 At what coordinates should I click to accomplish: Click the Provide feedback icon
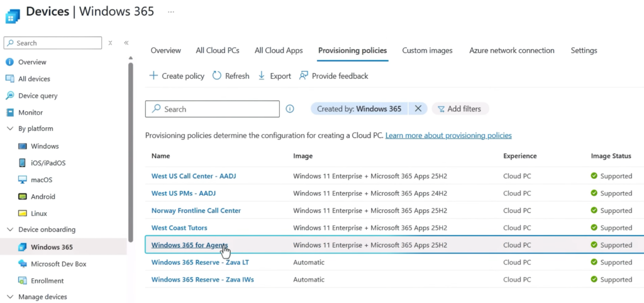304,76
